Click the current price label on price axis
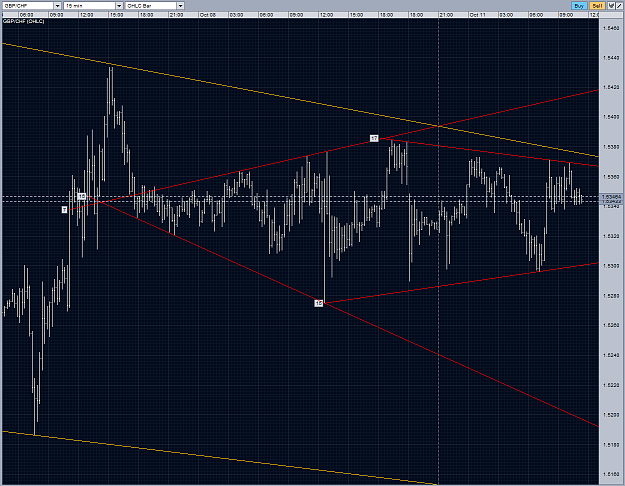625x486 pixels. 612,197
